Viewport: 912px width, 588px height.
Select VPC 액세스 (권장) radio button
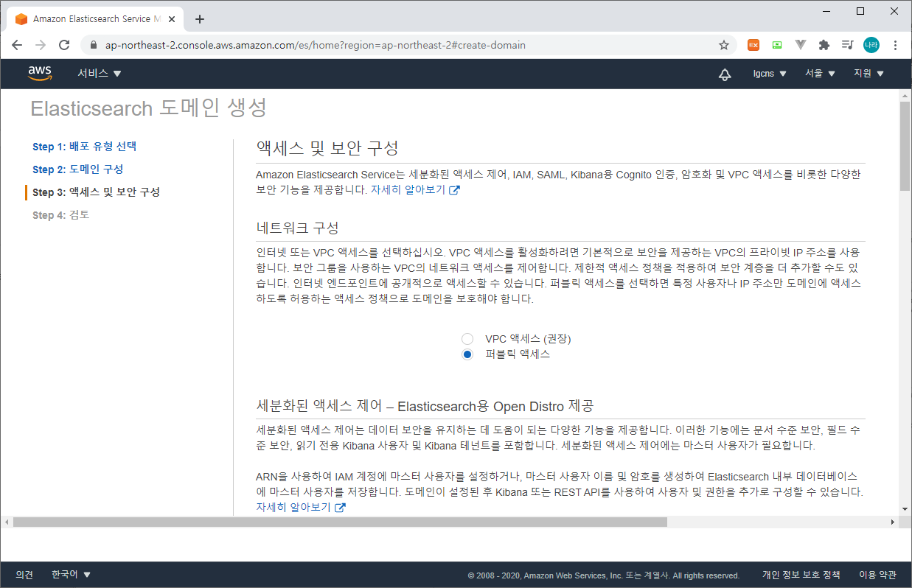pyautogui.click(x=467, y=339)
